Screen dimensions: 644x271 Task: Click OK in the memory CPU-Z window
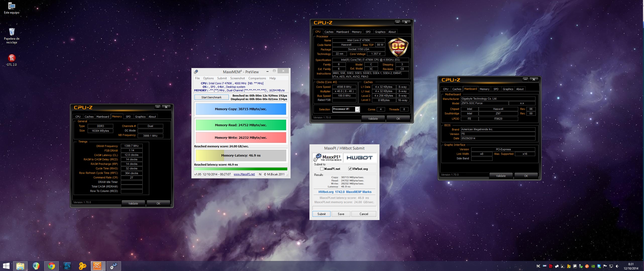click(x=158, y=204)
